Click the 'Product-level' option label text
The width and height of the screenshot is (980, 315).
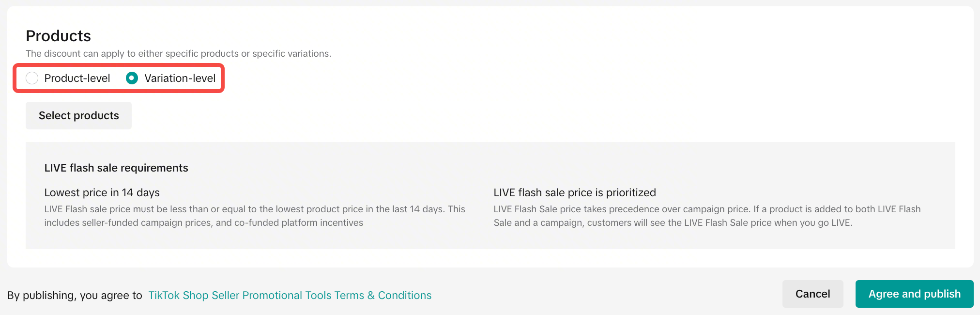click(77, 78)
